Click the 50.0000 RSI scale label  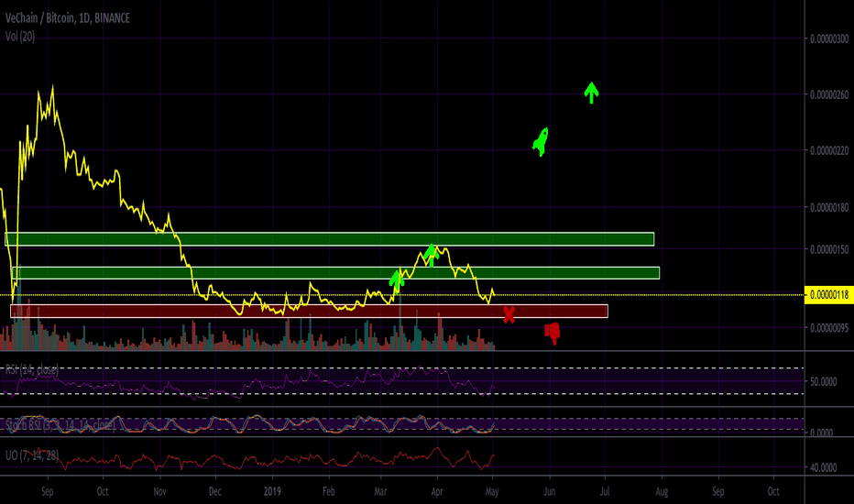pos(824,382)
